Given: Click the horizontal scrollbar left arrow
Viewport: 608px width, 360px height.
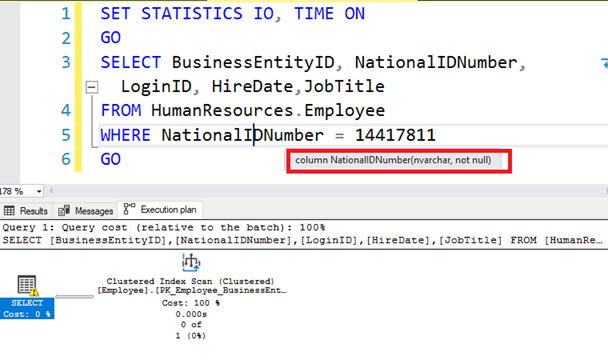Looking at the screenshot, I should (x=51, y=191).
